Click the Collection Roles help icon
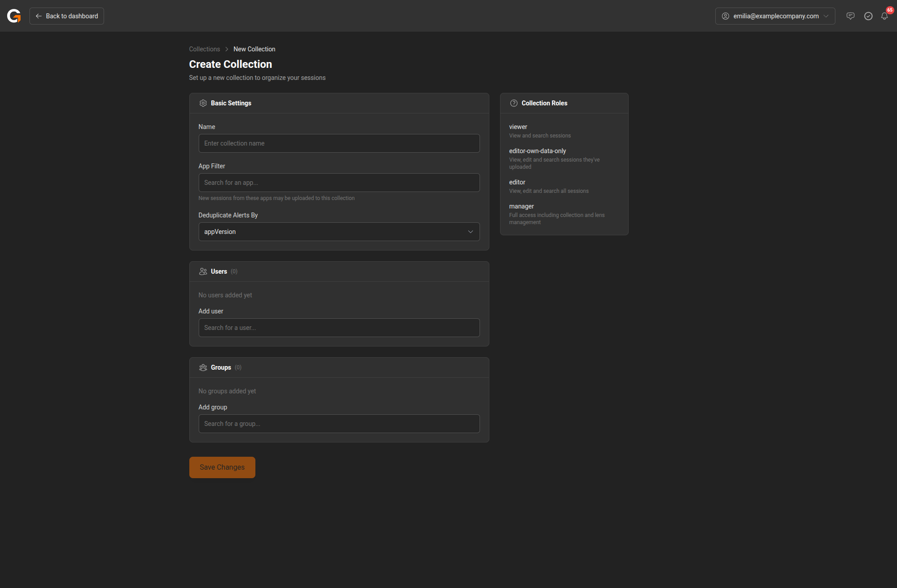This screenshot has height=588, width=897. click(x=513, y=103)
